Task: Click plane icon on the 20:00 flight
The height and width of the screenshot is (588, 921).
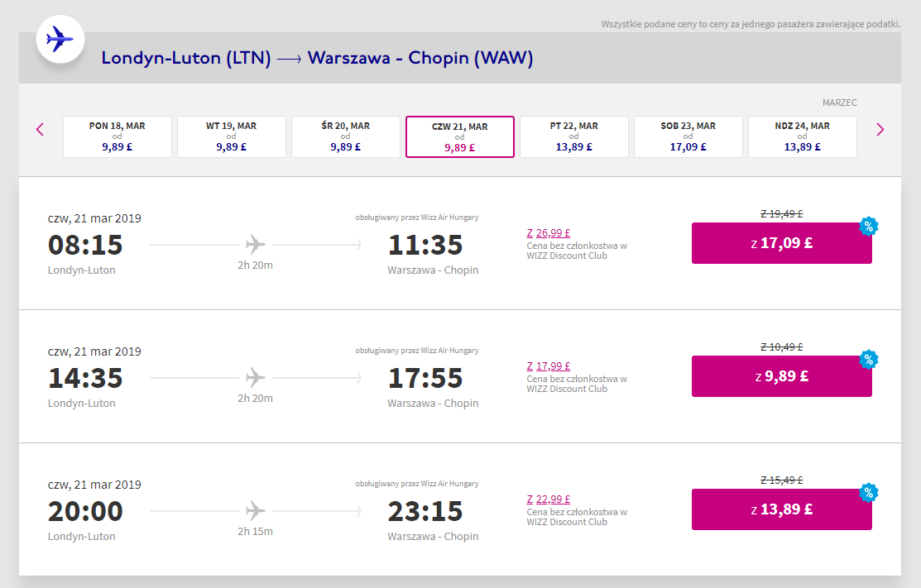Action: [x=256, y=511]
